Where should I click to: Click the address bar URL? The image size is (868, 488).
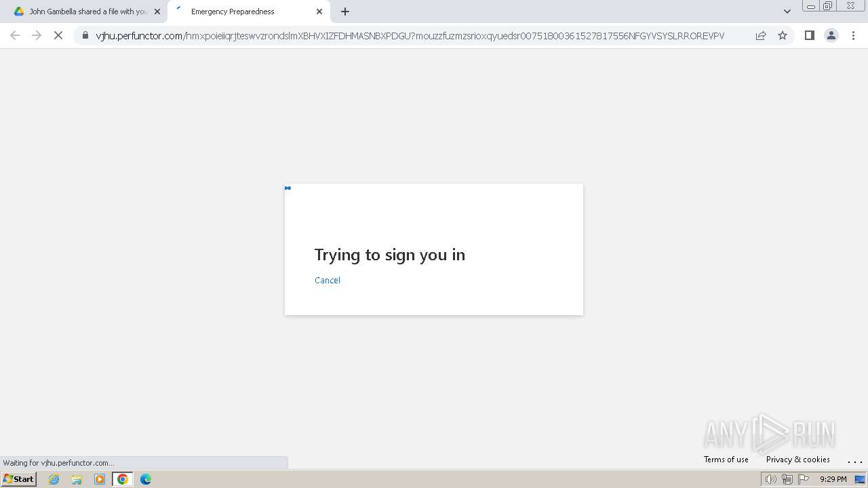tap(410, 36)
